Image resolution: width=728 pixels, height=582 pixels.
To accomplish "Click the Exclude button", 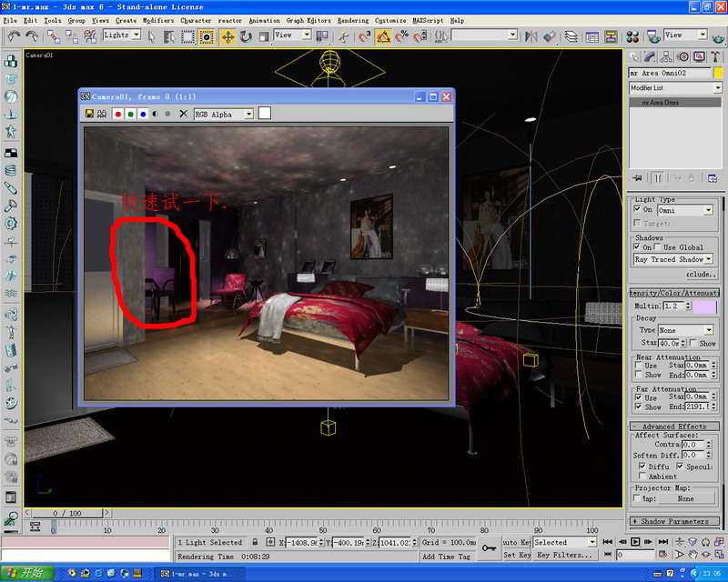I will (701, 275).
